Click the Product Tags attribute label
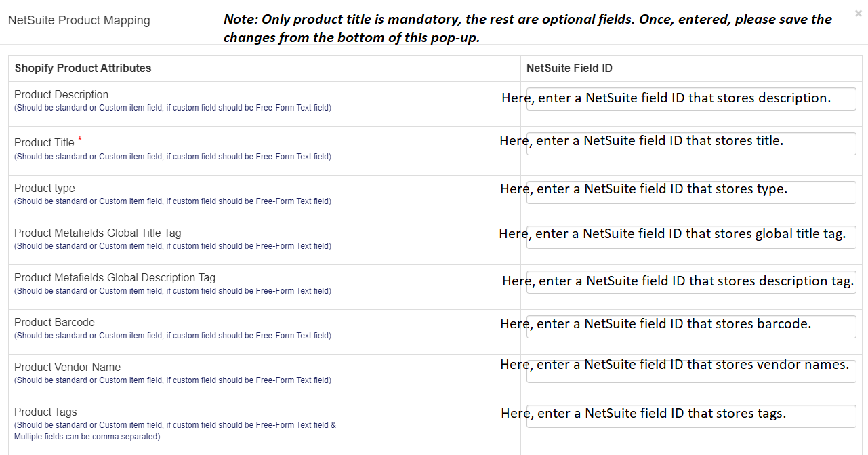 pos(45,412)
